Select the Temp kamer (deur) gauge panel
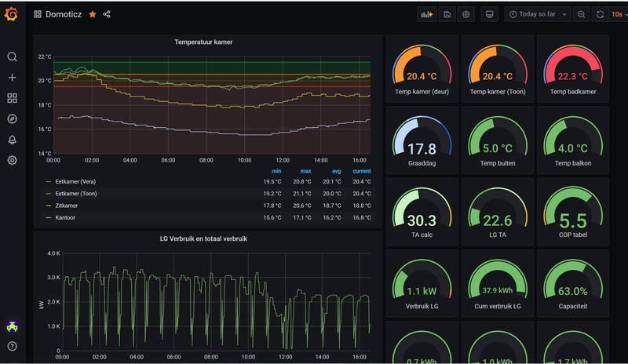This screenshot has height=364, width=628. pyautogui.click(x=422, y=68)
